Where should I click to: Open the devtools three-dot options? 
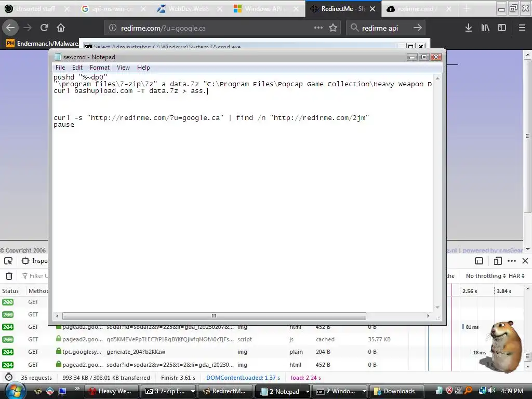[512, 261]
